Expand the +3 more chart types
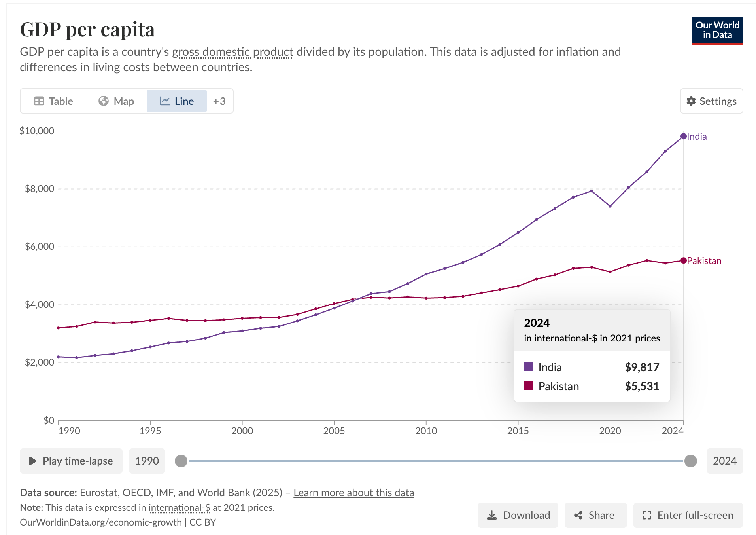The width and height of the screenshot is (756, 535). [219, 101]
